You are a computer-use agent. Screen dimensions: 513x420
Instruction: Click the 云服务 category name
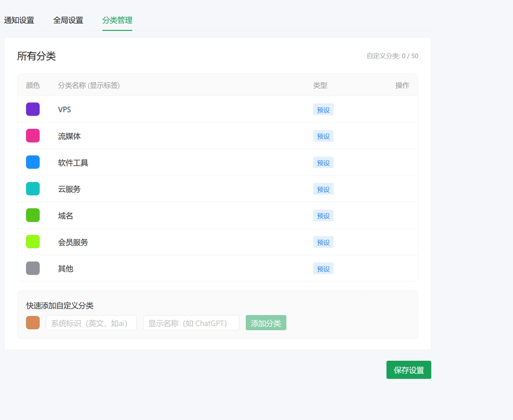[x=69, y=189]
